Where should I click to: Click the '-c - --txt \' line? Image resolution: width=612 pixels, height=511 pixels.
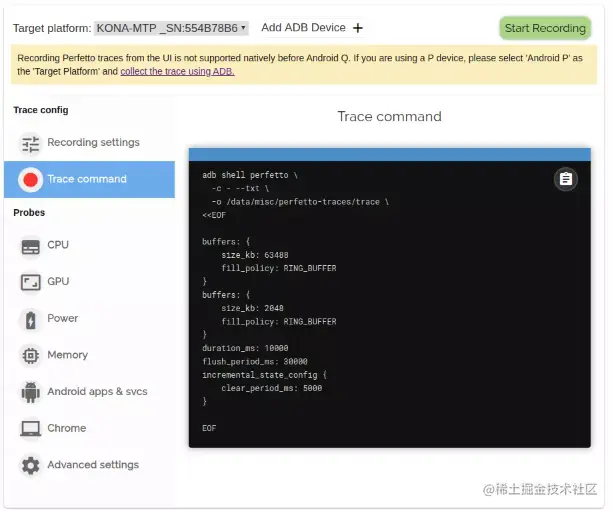click(x=240, y=189)
